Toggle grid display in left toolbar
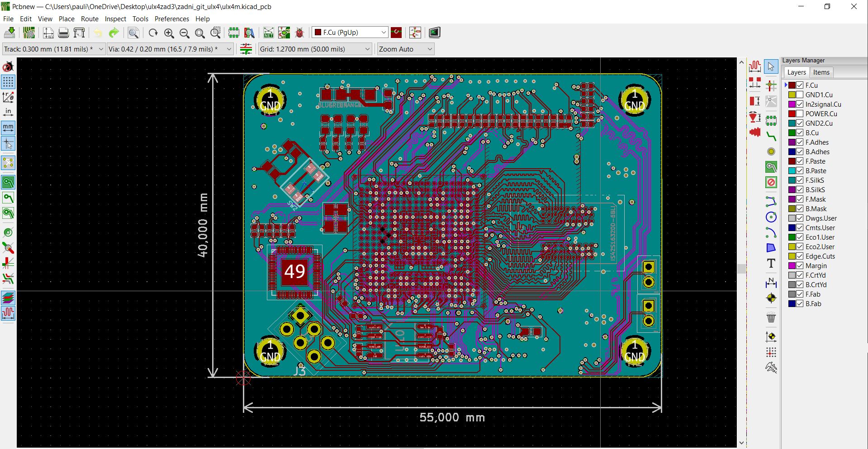This screenshot has width=868, height=449. coord(8,82)
